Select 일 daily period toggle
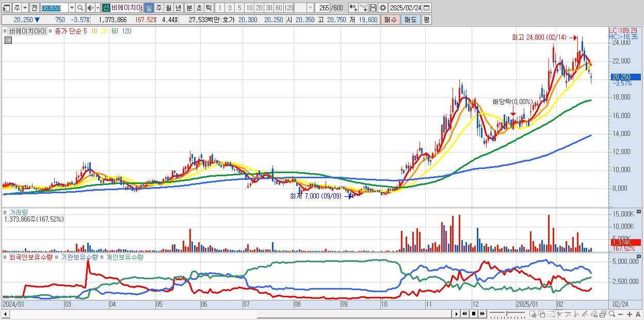644x320 pixels. click(x=149, y=8)
